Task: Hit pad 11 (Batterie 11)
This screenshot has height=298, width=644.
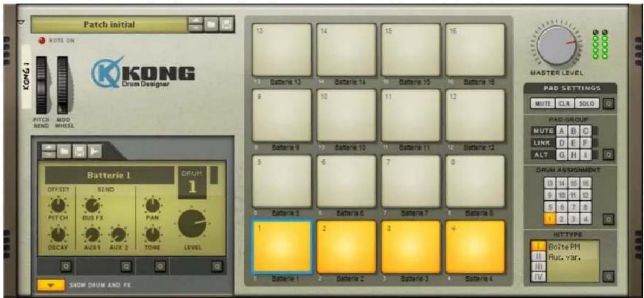Action: (x=411, y=115)
